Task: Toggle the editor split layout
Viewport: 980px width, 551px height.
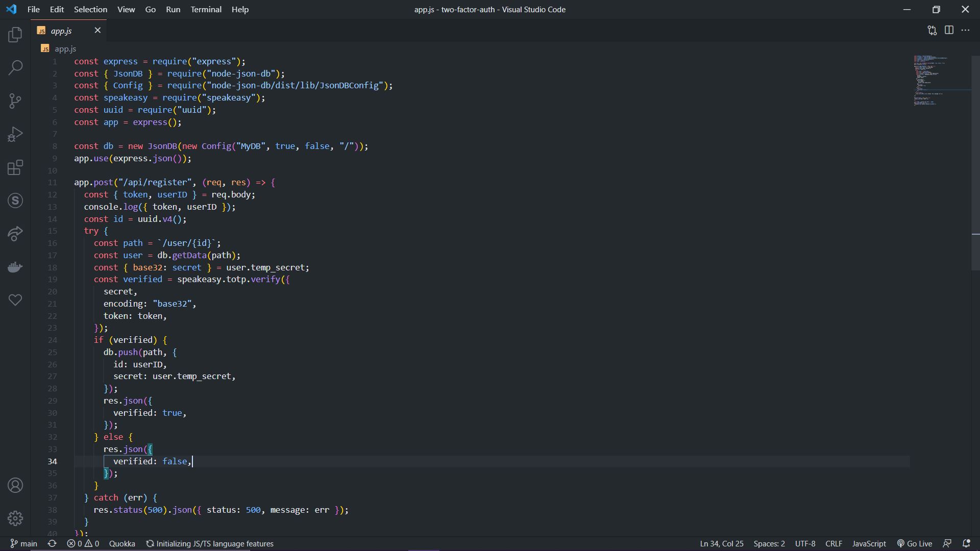Action: [949, 30]
